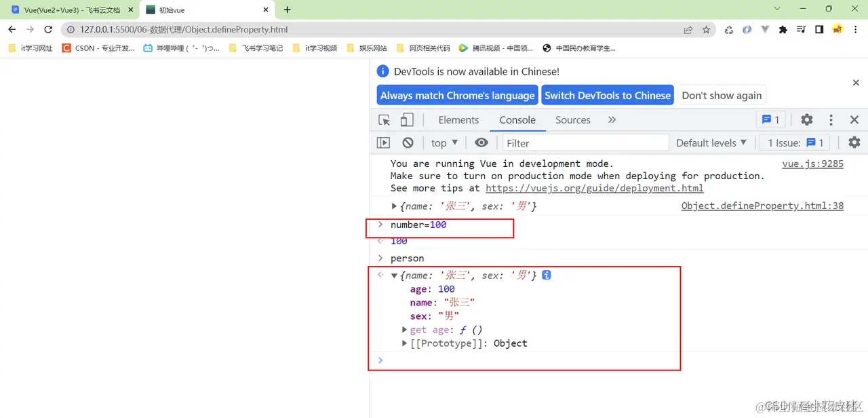Clear the console

408,142
